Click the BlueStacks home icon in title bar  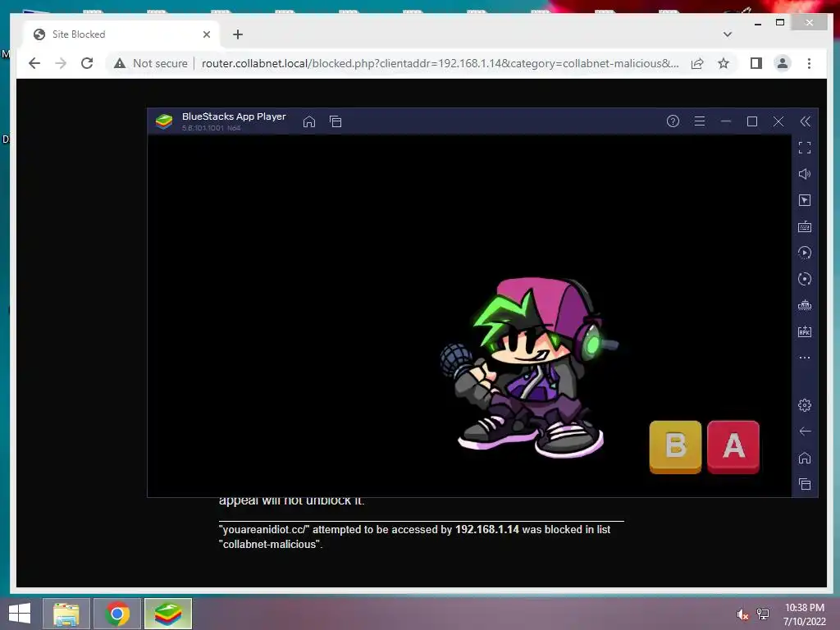point(309,121)
